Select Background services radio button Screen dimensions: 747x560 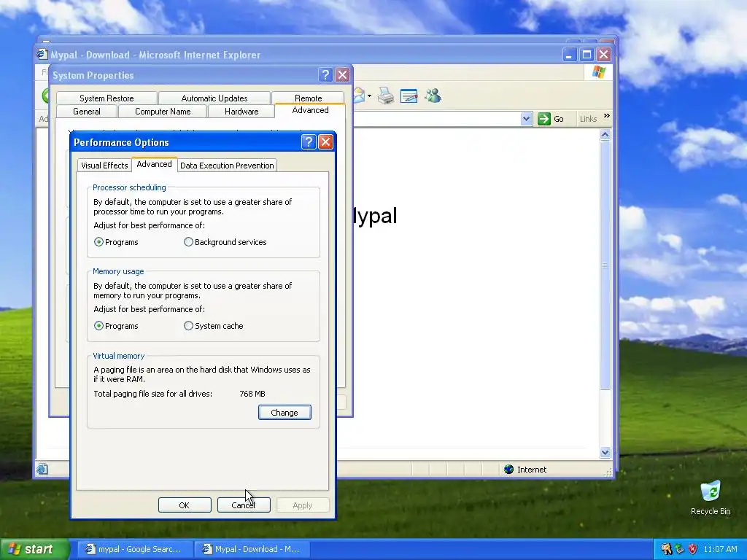click(x=189, y=242)
